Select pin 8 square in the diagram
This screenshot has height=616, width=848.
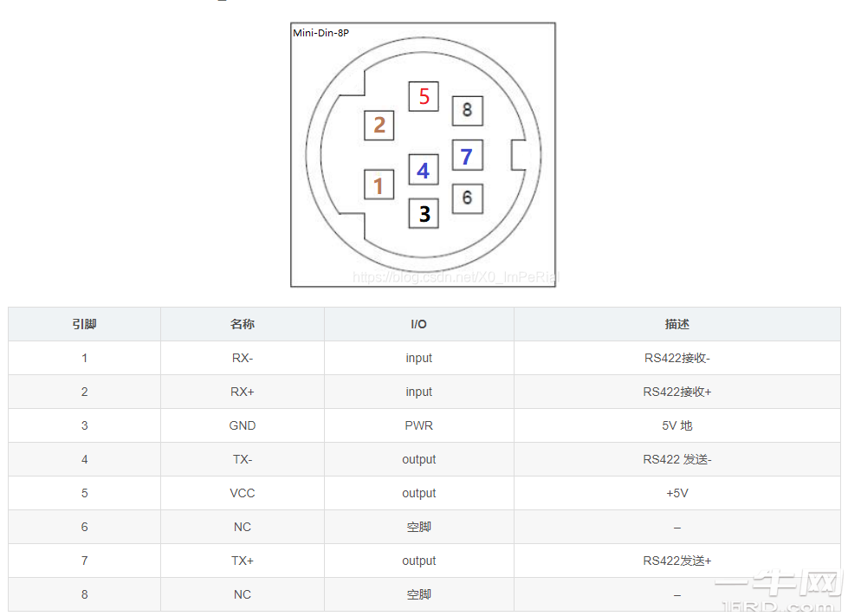click(467, 110)
